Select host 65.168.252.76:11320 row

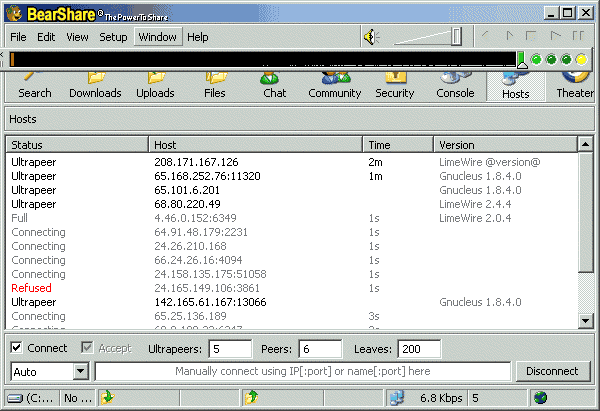pos(292,176)
